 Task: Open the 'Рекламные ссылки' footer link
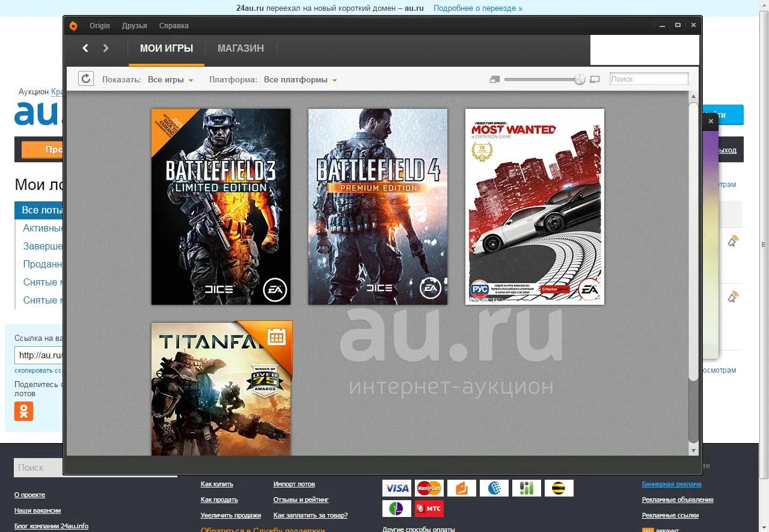(670, 515)
